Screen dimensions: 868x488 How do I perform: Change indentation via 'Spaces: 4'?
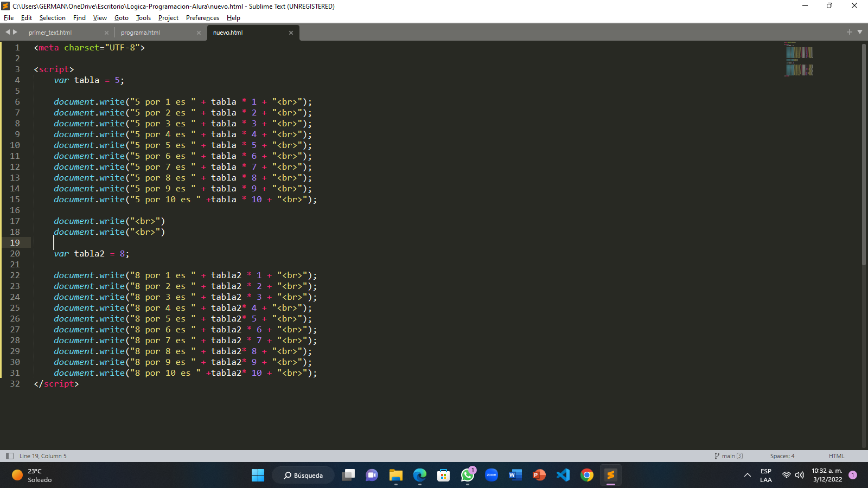[782, 456]
